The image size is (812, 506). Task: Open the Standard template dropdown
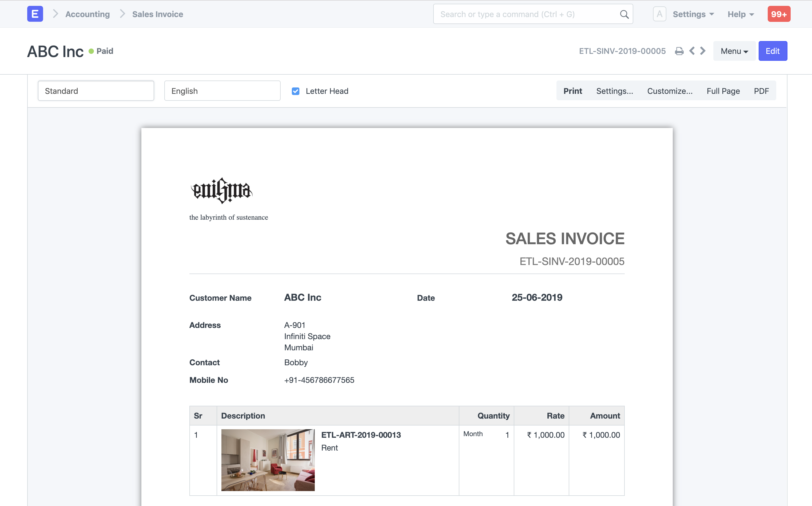(96, 90)
